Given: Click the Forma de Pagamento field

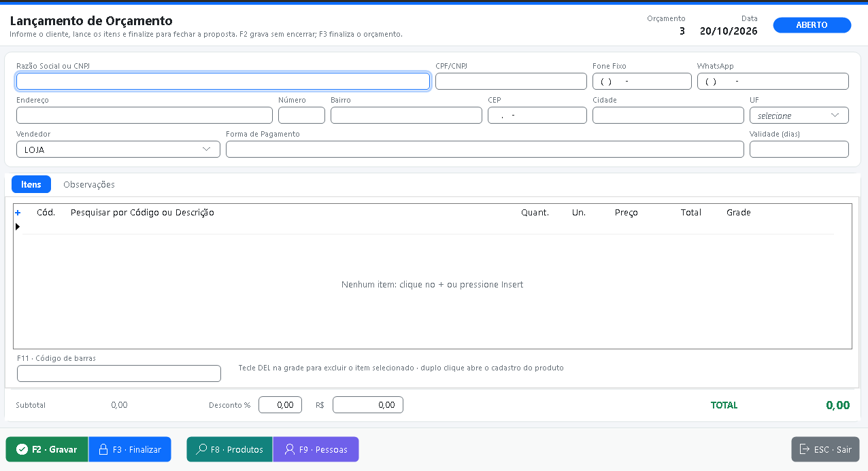Looking at the screenshot, I should (485, 150).
